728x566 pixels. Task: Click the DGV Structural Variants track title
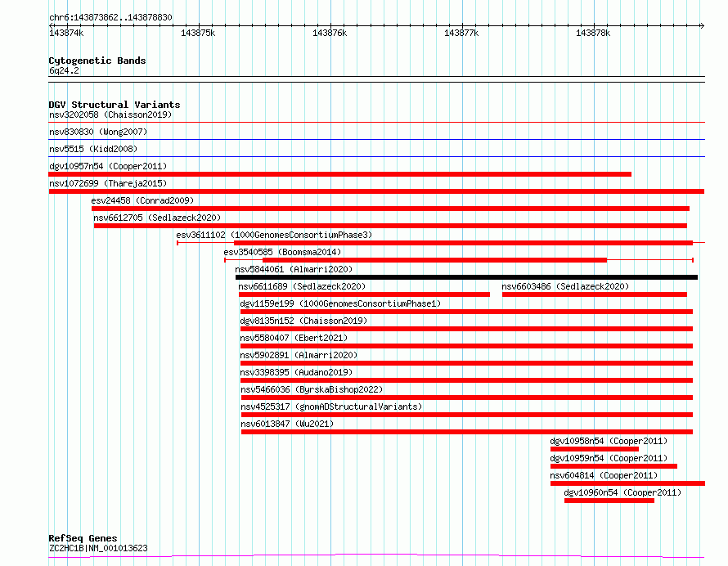[x=115, y=105]
